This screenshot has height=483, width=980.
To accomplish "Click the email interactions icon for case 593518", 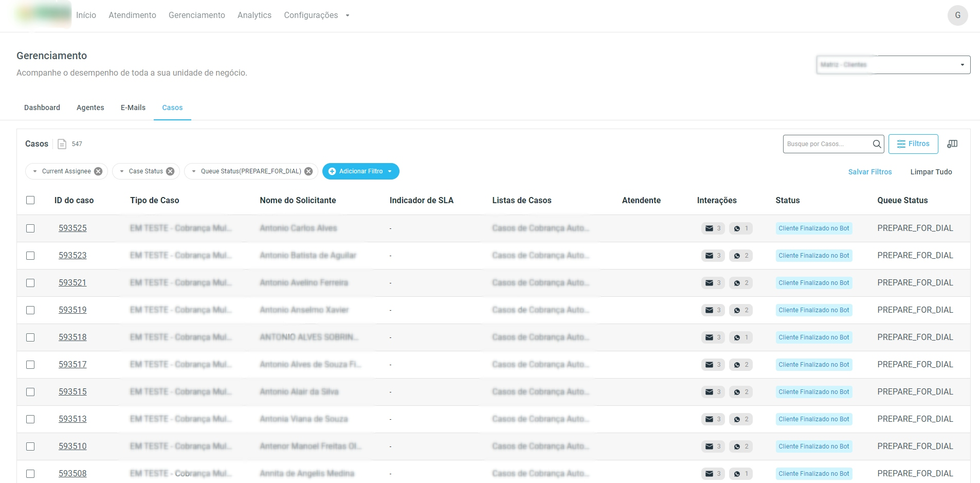I will (709, 337).
